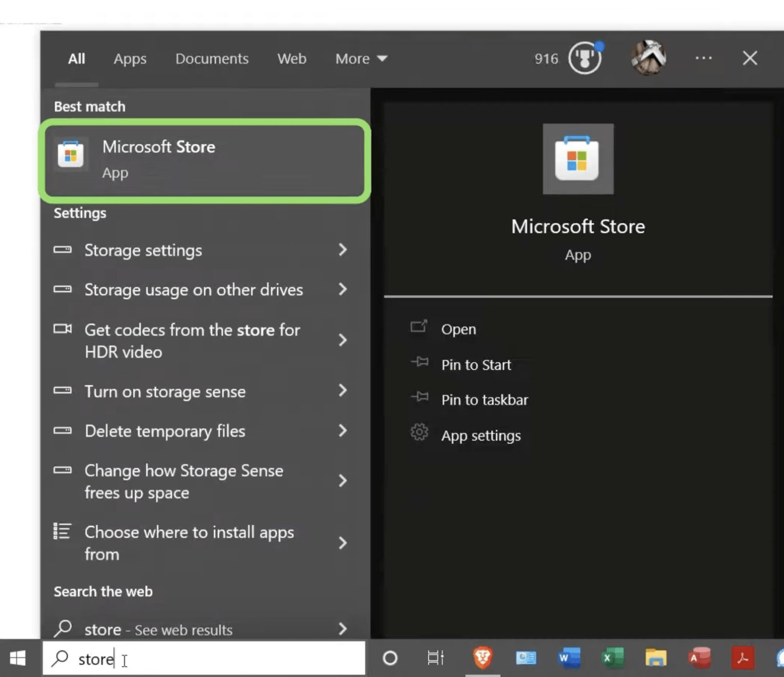Image resolution: width=784 pixels, height=677 pixels.
Task: Open Task View from the taskbar
Action: [x=434, y=658]
